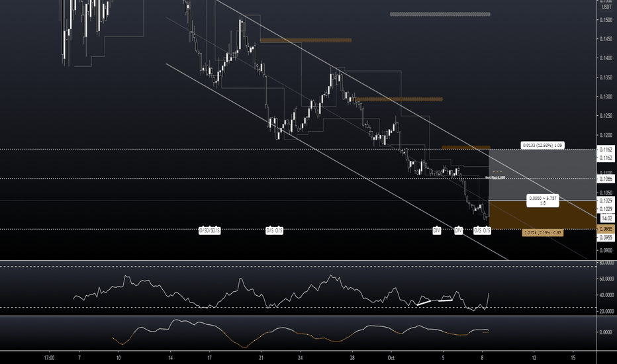
Task: Select the 0.0900 price axis label
Action: (x=606, y=250)
